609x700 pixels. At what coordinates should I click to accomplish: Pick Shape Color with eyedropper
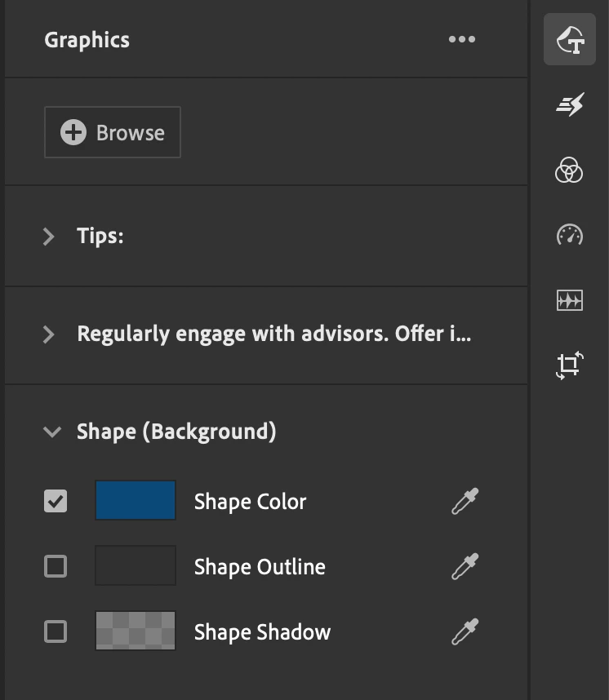coord(465,501)
